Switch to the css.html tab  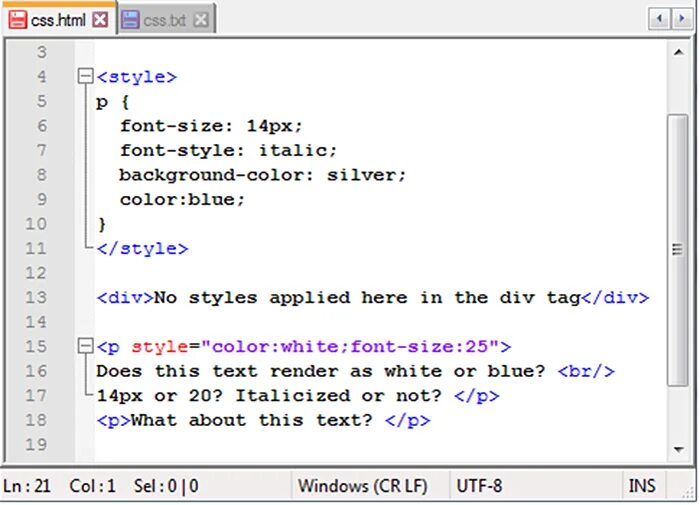coord(58,19)
